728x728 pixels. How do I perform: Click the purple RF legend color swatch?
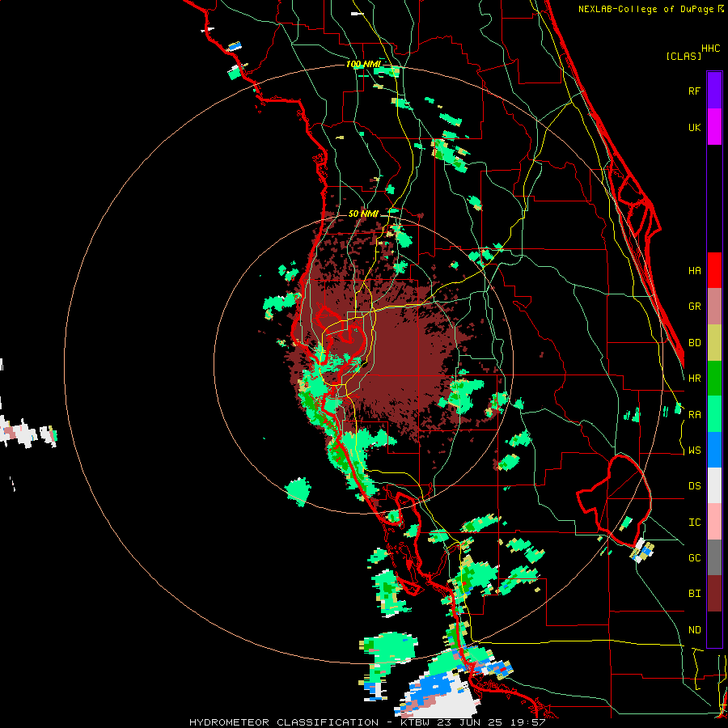(x=714, y=91)
